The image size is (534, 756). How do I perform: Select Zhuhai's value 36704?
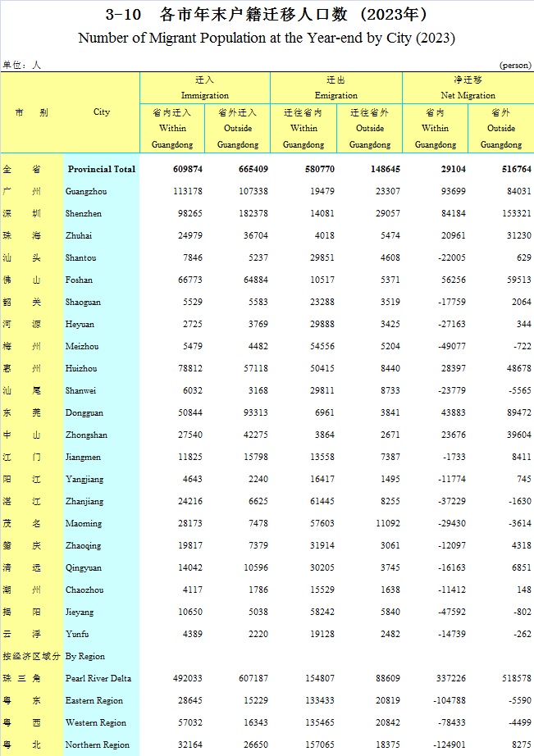point(256,236)
